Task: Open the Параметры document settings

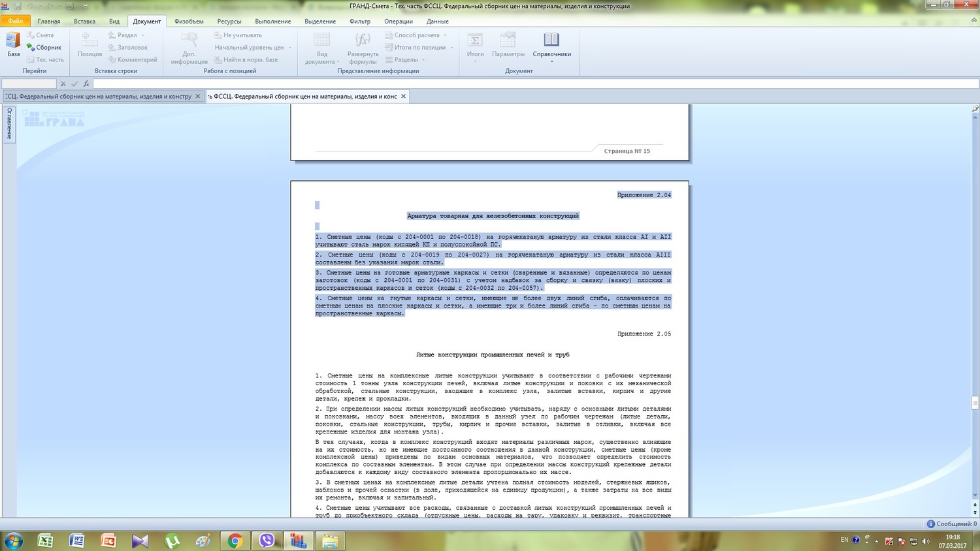Action: point(508,45)
